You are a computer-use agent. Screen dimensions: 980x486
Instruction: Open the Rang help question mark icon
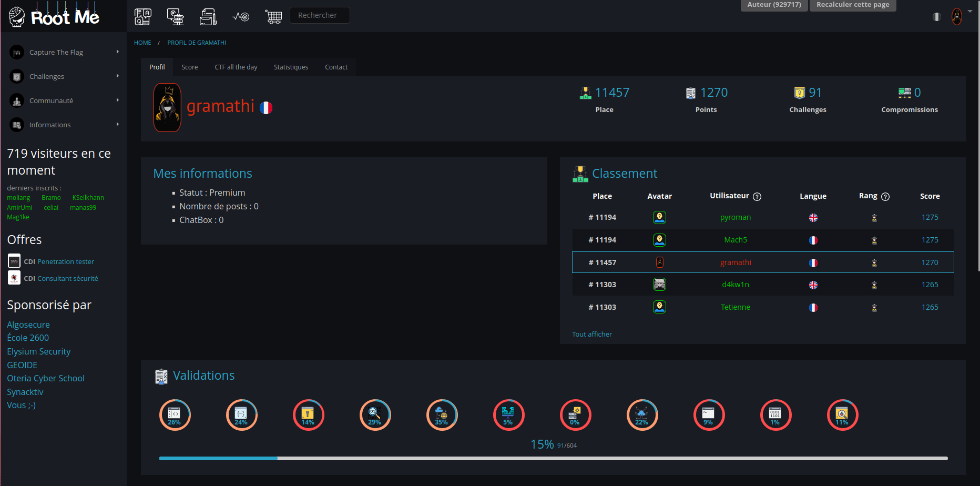point(886,196)
